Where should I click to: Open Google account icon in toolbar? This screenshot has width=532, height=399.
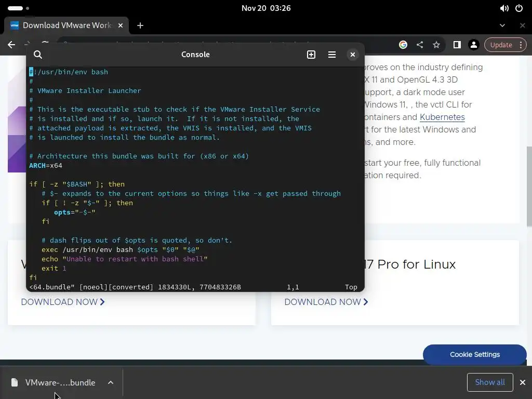point(403,45)
